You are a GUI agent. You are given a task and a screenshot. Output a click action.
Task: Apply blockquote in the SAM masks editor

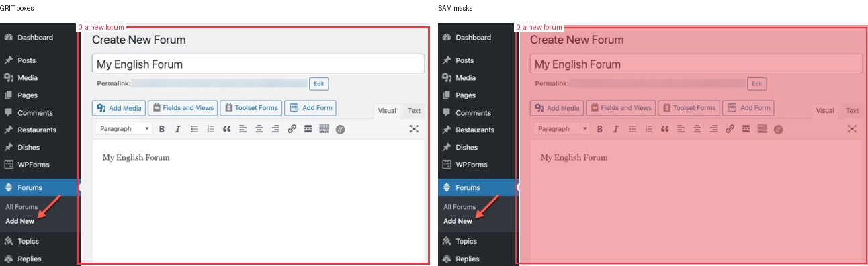coord(664,129)
